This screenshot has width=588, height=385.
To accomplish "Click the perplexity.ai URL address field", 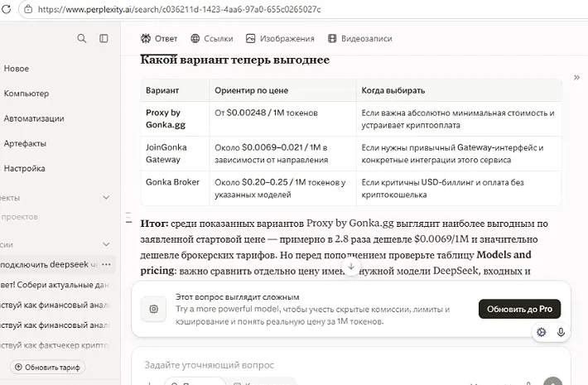I will 179,9.
